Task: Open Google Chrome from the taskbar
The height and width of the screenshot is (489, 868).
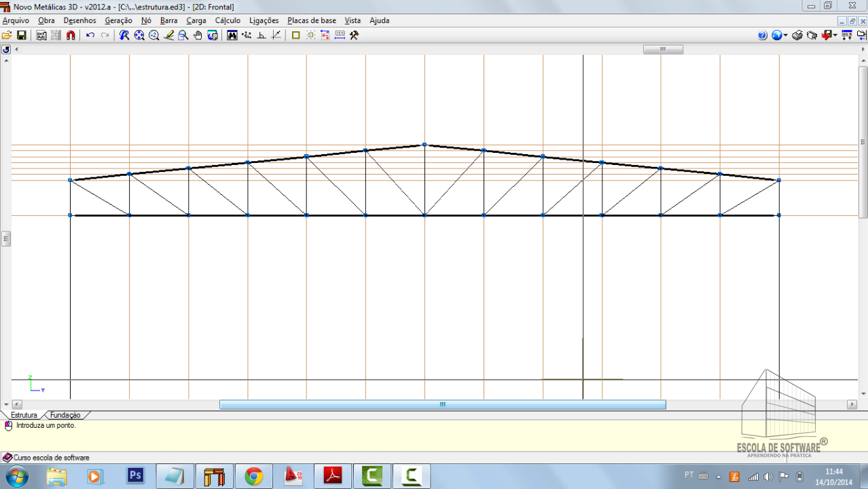Action: click(x=254, y=476)
